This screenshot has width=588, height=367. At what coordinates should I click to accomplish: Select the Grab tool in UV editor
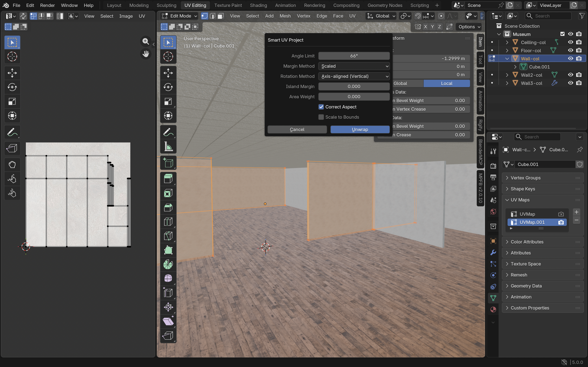point(12,165)
